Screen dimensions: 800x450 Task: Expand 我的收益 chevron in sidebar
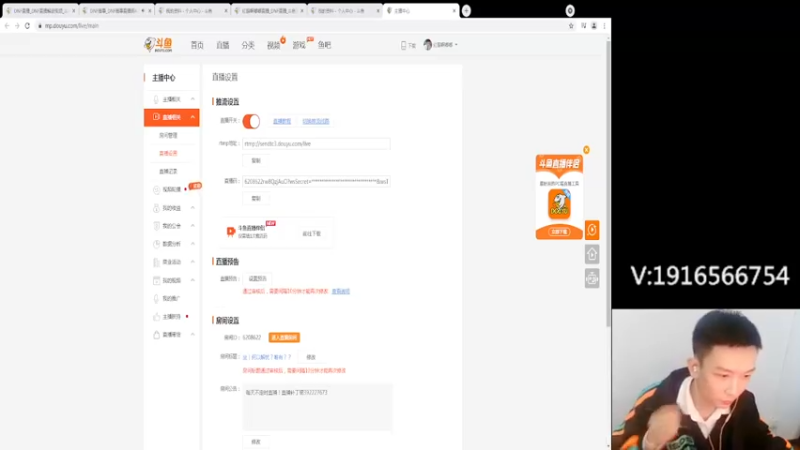[193, 208]
